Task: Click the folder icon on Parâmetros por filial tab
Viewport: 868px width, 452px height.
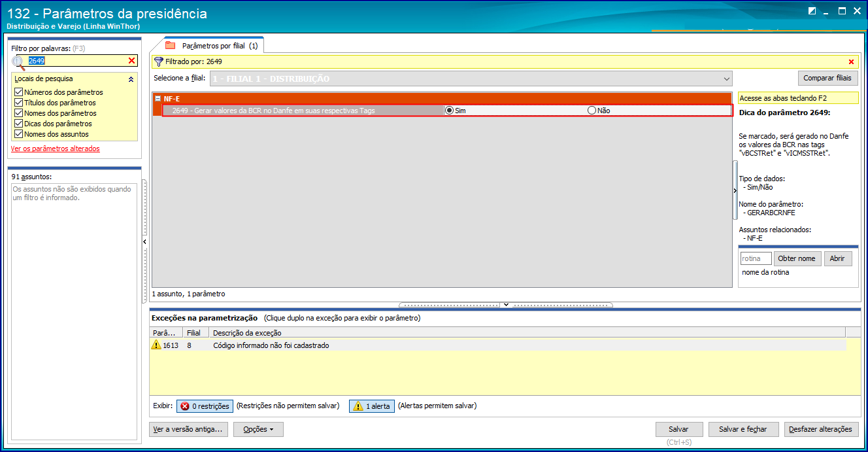Action: click(x=171, y=46)
